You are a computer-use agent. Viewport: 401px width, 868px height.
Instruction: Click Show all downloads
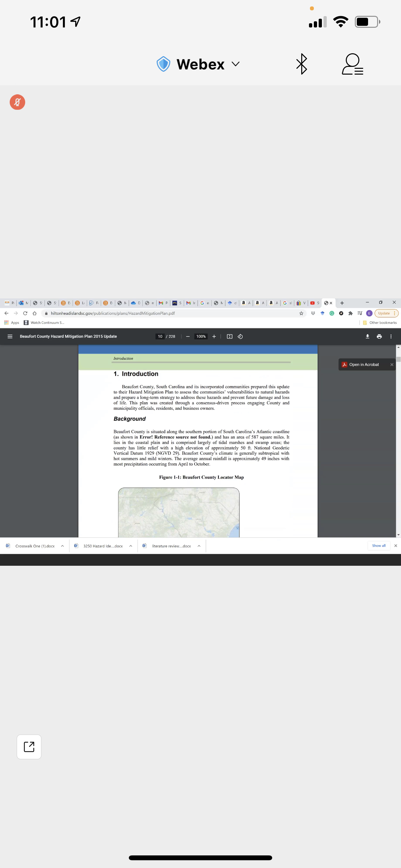pyautogui.click(x=378, y=545)
